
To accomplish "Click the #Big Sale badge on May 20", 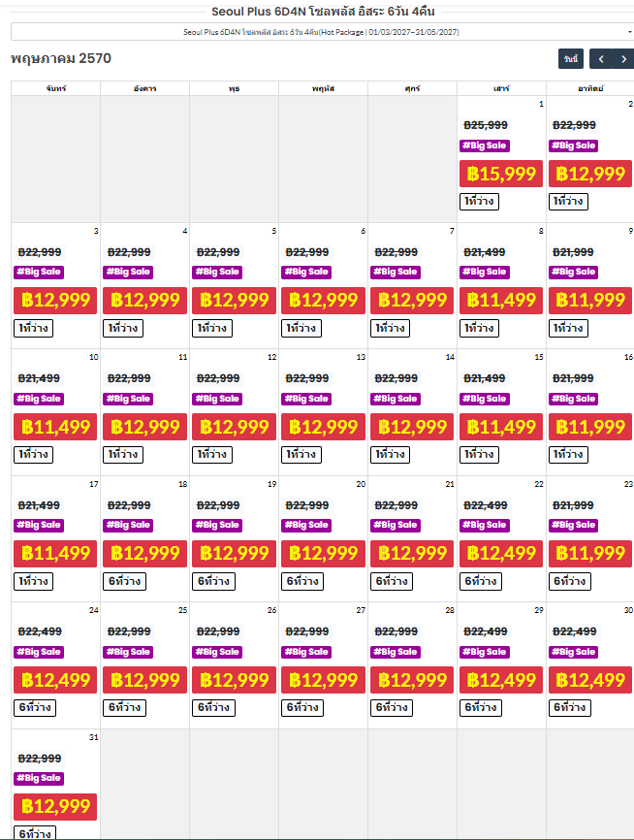I will 306,526.
